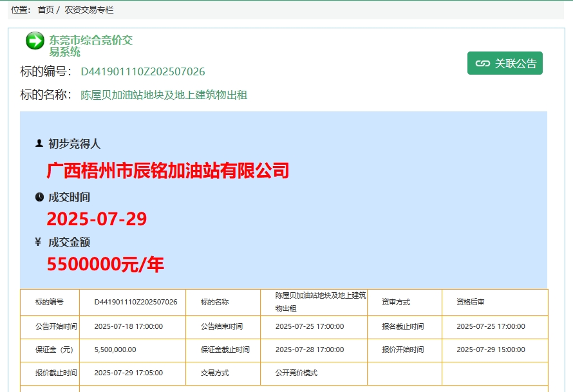Click the value 2025-07-18 17:00:00
The image size is (573, 392).
click(x=129, y=326)
